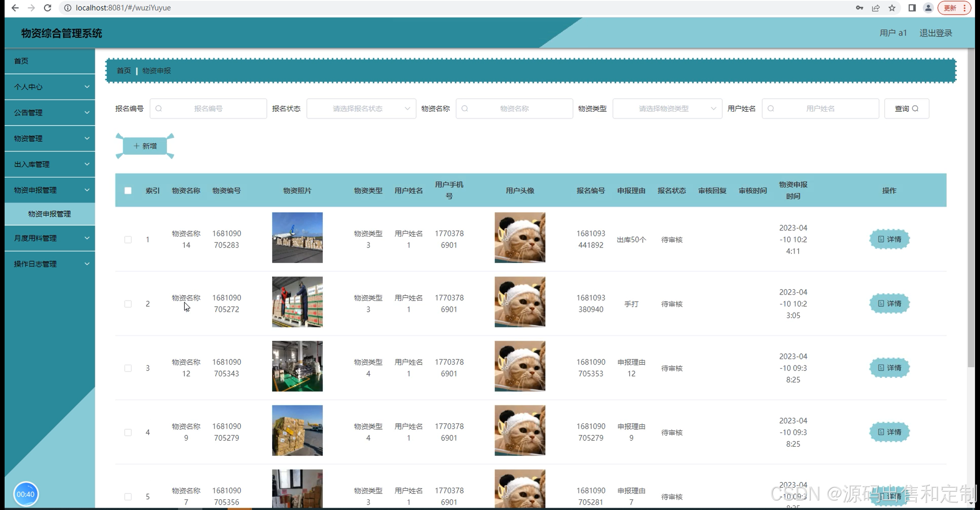Click the password key icon in address bar
This screenshot has width=980, height=510.
click(859, 8)
